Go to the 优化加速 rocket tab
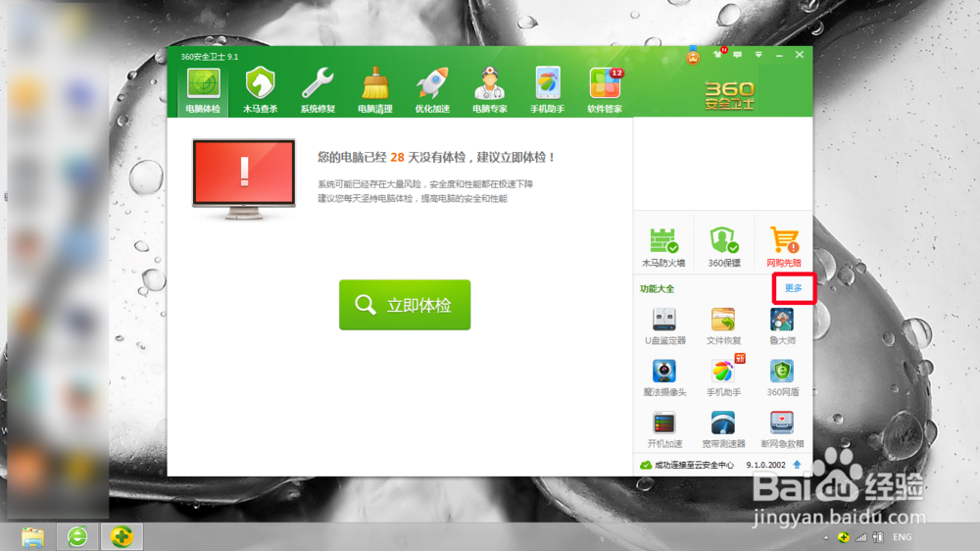Screen dimensions: 980x551 432,90
